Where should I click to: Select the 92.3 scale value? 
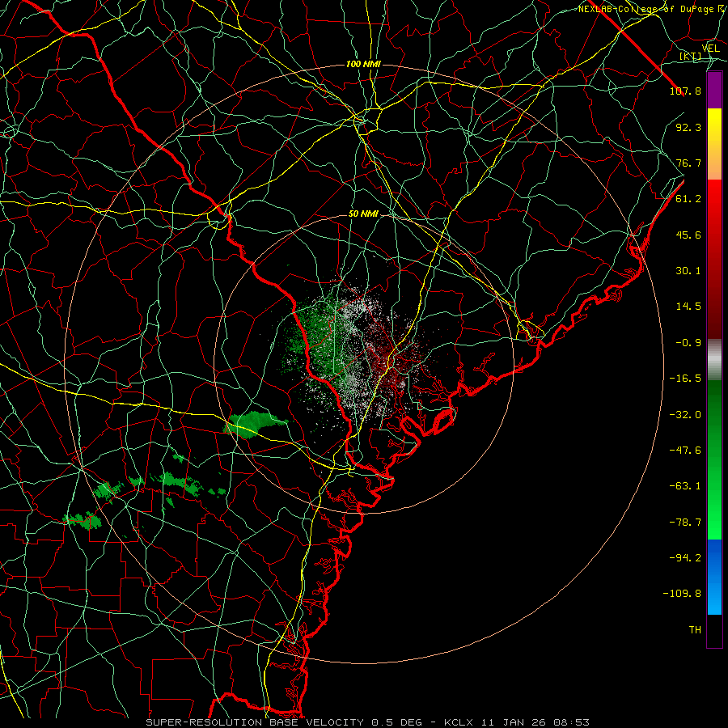coord(688,127)
